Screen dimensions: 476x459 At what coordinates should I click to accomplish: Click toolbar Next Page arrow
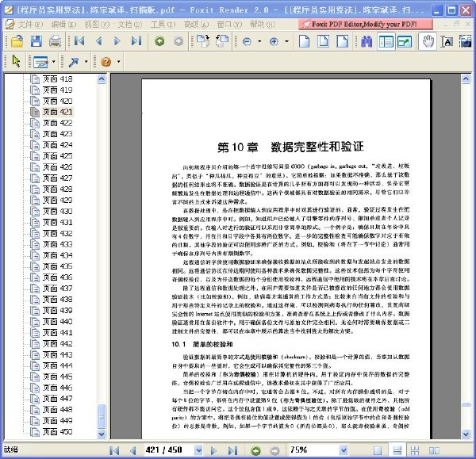[117, 41]
